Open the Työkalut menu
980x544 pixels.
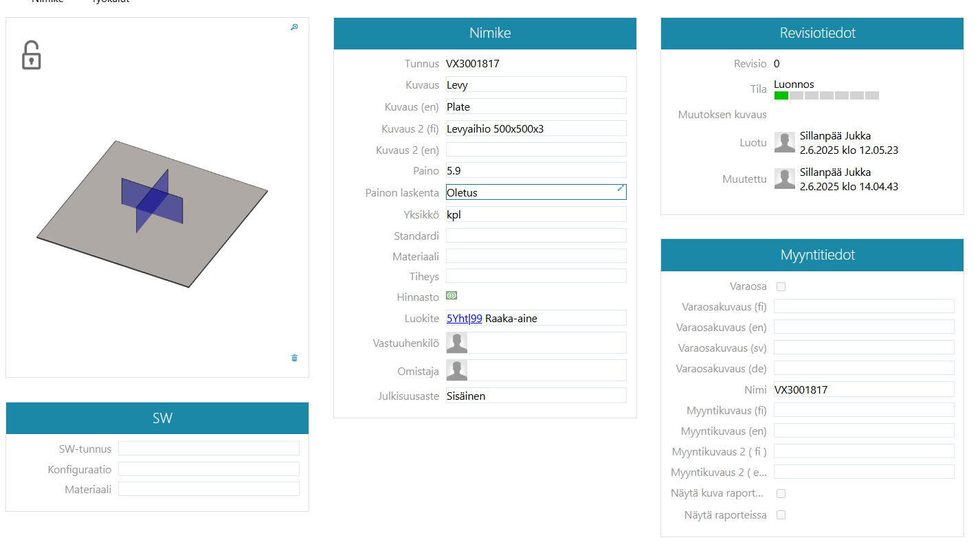110,1
